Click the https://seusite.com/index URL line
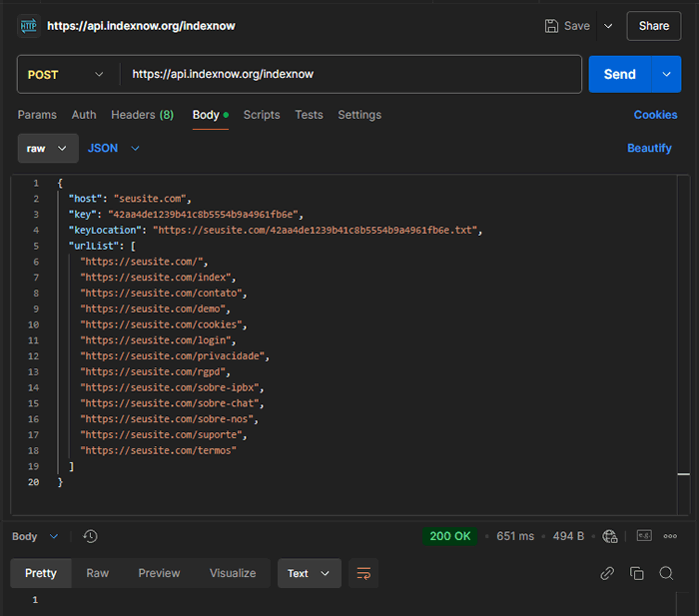This screenshot has height=616, width=699. 156,278
